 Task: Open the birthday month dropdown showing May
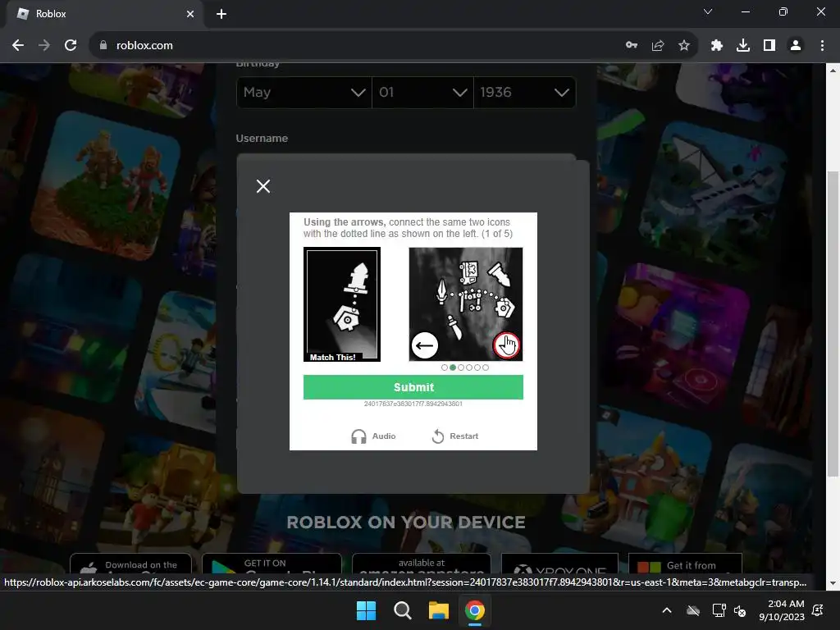[x=304, y=92]
